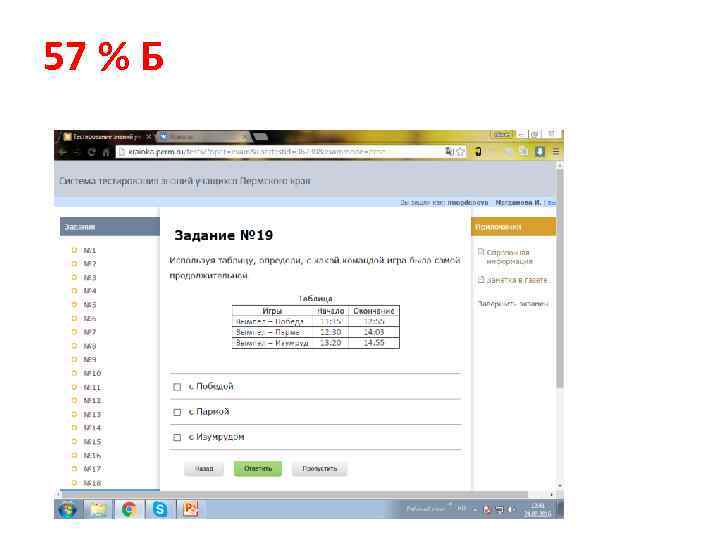Open task №16 in the task list
720x540 pixels.
92,456
